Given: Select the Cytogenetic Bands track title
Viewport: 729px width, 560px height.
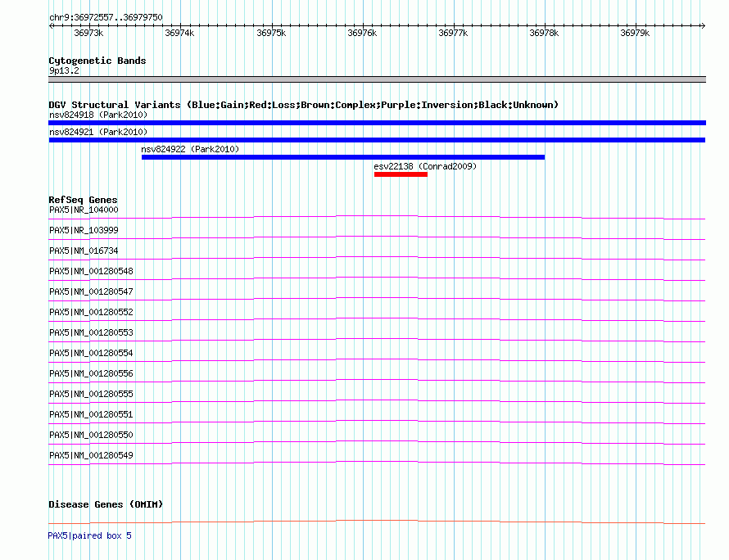Looking at the screenshot, I should click(x=97, y=61).
